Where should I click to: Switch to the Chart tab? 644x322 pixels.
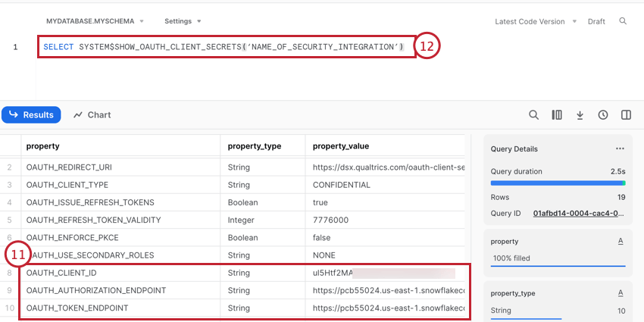[92, 115]
